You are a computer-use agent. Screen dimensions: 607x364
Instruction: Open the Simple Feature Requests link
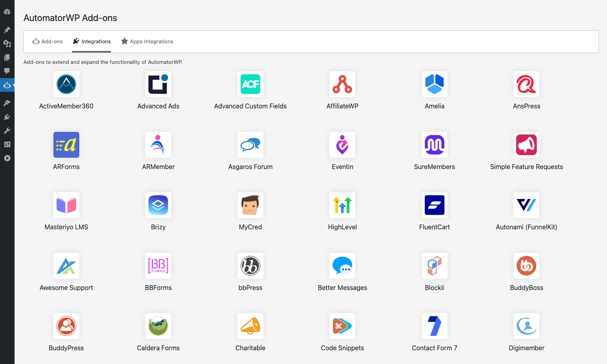526,167
